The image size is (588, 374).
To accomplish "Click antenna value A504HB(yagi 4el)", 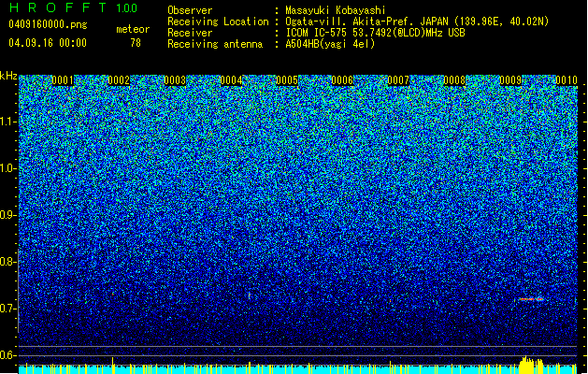I will click(x=330, y=44).
